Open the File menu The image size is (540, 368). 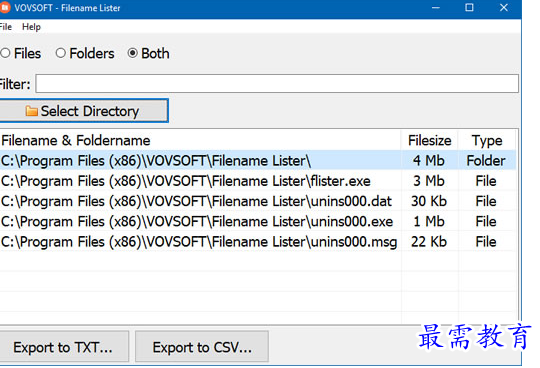pyautogui.click(x=6, y=27)
